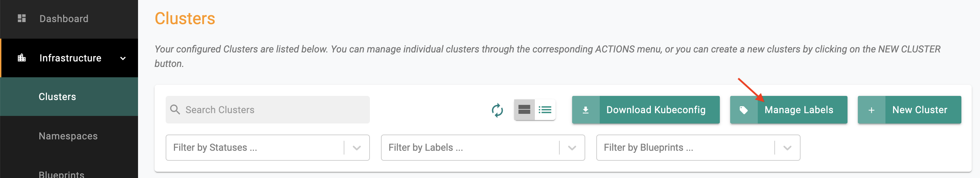Focus the Search Clusters input field
980x178 pixels.
coord(267,110)
